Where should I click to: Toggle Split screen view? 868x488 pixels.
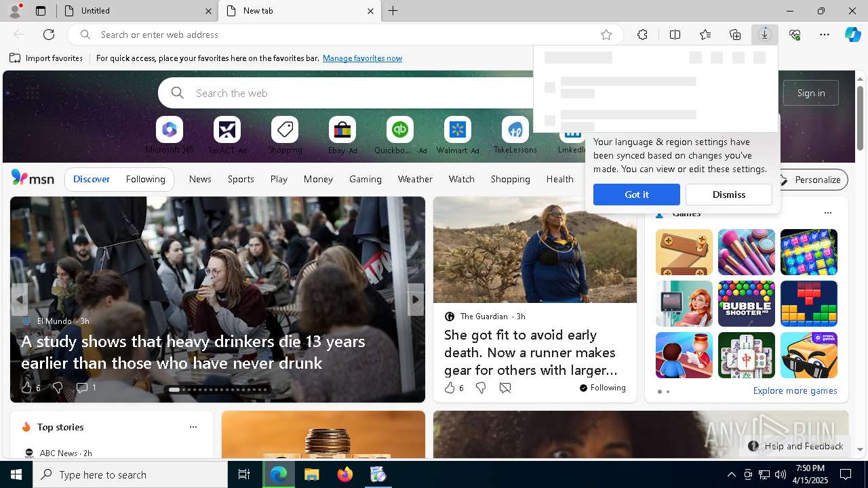(675, 35)
